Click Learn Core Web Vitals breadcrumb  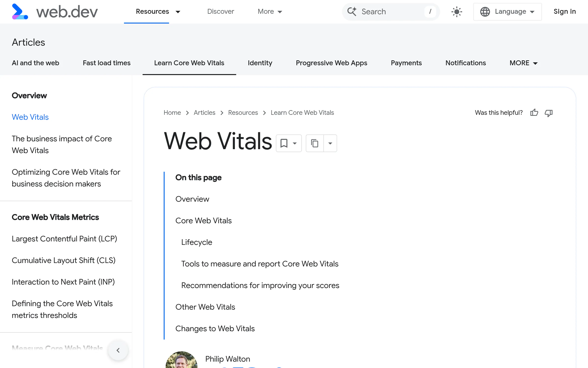pos(302,113)
